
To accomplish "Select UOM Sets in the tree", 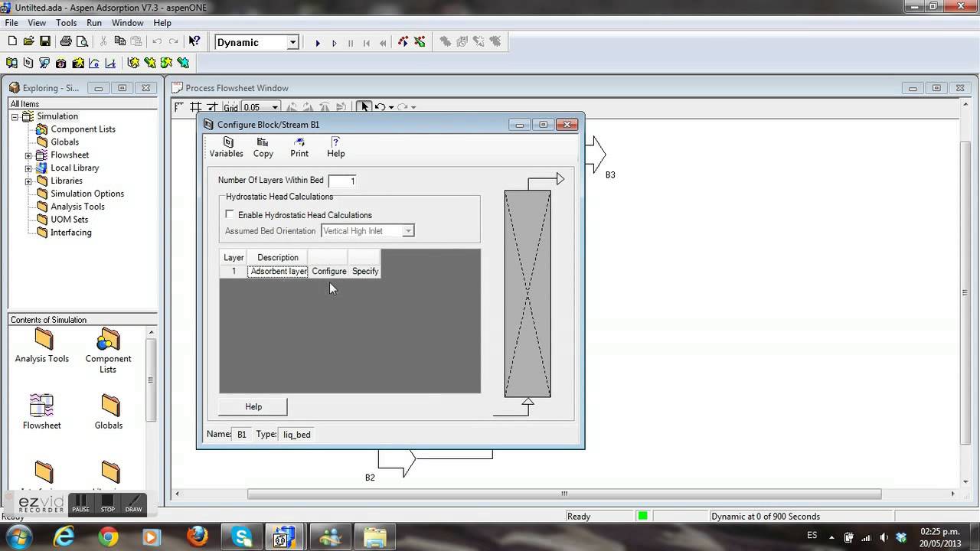I will point(70,220).
